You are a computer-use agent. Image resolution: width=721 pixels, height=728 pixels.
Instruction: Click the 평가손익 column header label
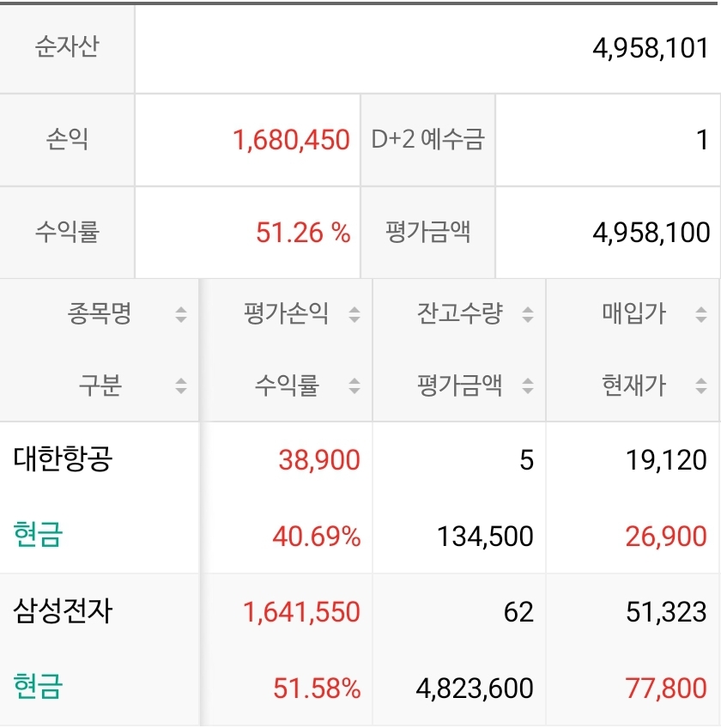[286, 314]
